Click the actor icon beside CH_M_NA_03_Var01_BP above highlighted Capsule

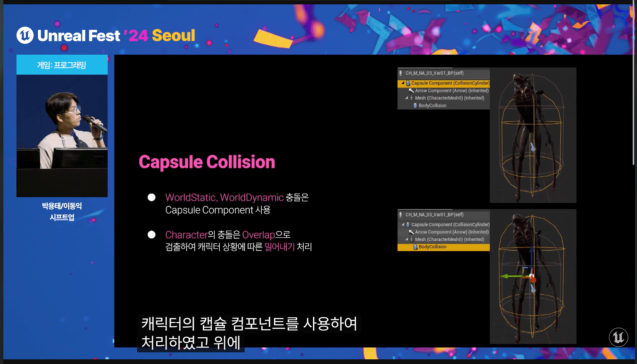click(x=401, y=73)
